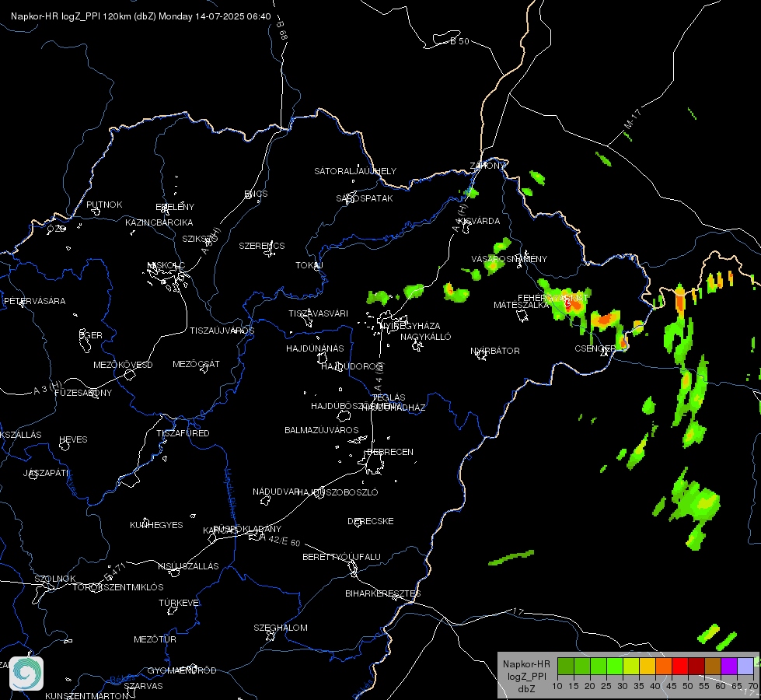Click the TÚRKEVE city label
Screen dimensions: 761x700
[179, 603]
